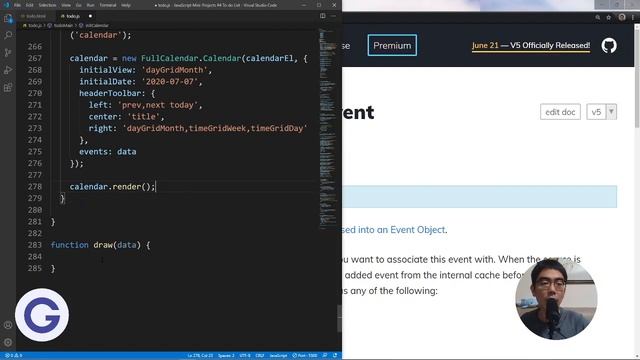Open the Help menu
The height and width of the screenshot is (360, 640).
pos(126,5)
